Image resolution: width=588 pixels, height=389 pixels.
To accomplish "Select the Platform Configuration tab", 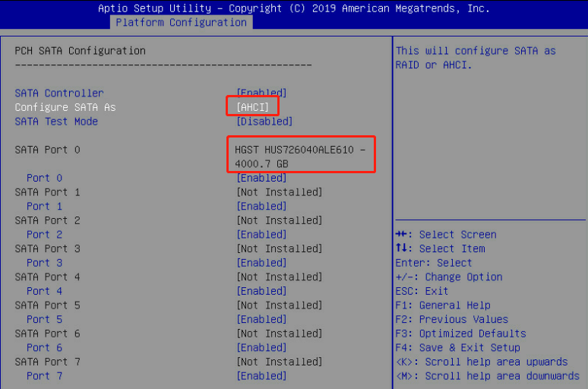I will coord(181,23).
